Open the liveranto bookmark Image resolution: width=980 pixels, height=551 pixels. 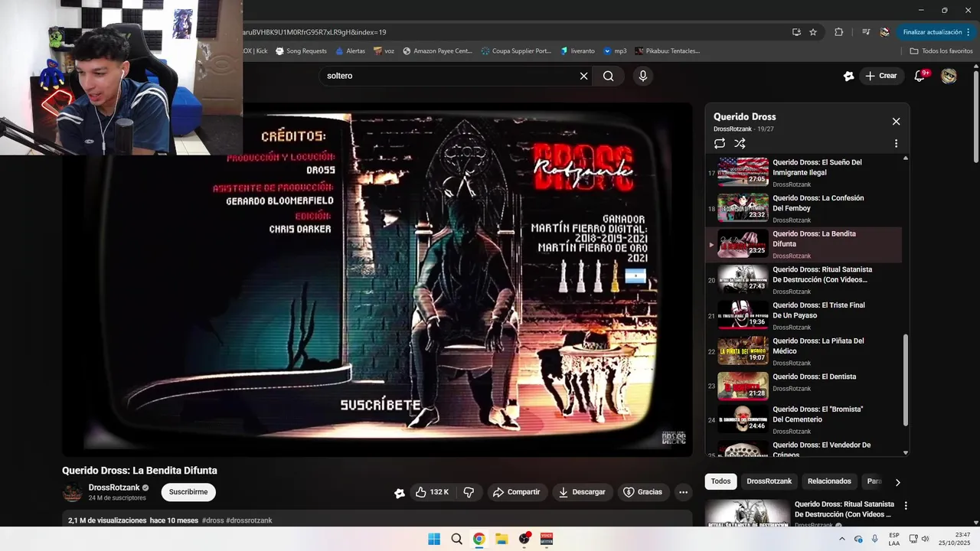click(577, 51)
